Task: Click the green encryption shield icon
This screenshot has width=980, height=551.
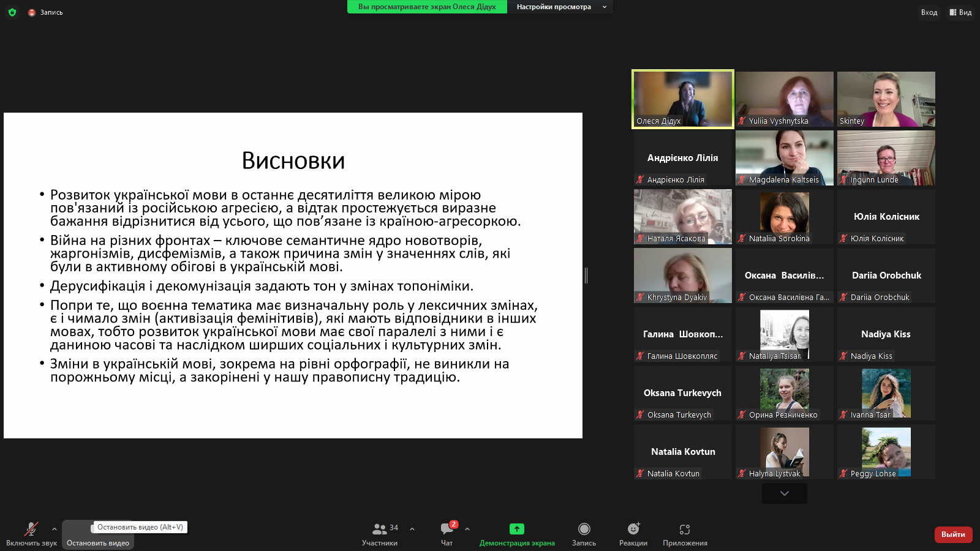Action: pyautogui.click(x=12, y=12)
